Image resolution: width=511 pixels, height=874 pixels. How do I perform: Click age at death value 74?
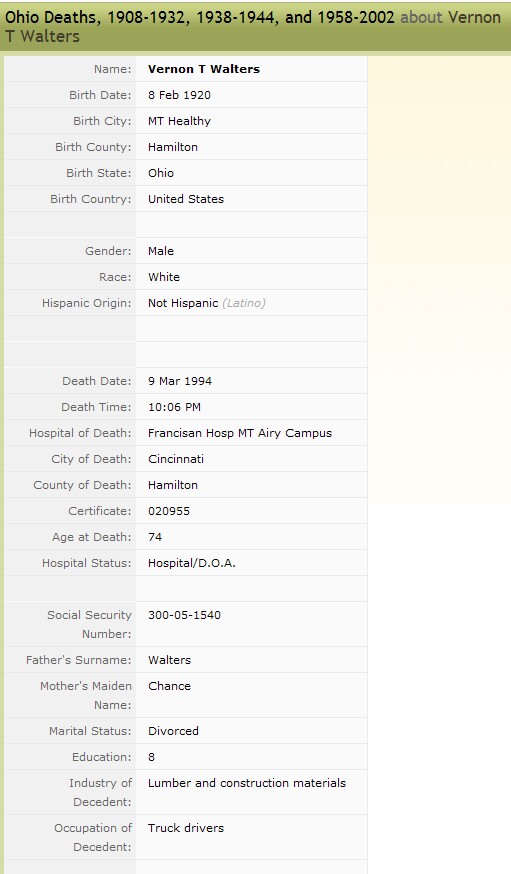155,537
